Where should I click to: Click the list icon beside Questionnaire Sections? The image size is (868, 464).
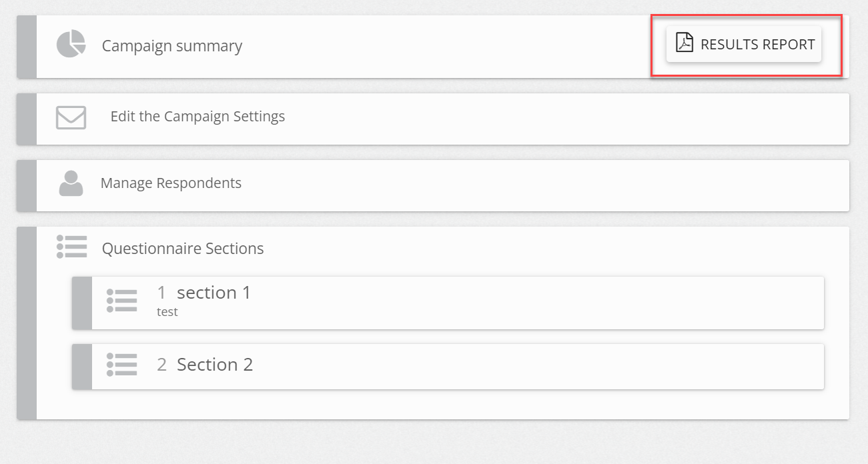71,247
